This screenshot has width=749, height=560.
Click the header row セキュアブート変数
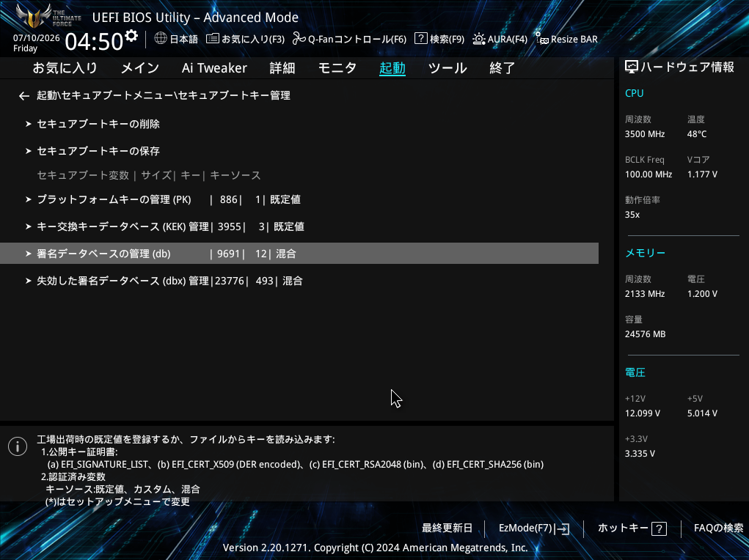149,176
